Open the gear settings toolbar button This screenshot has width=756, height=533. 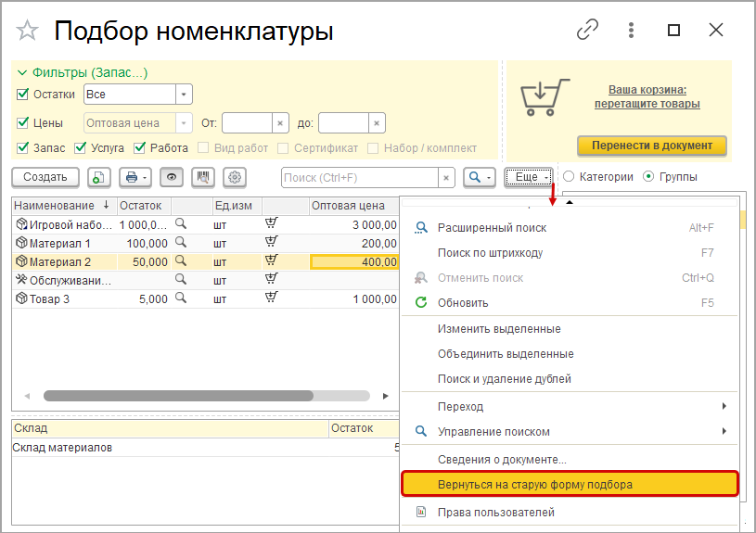point(234,177)
